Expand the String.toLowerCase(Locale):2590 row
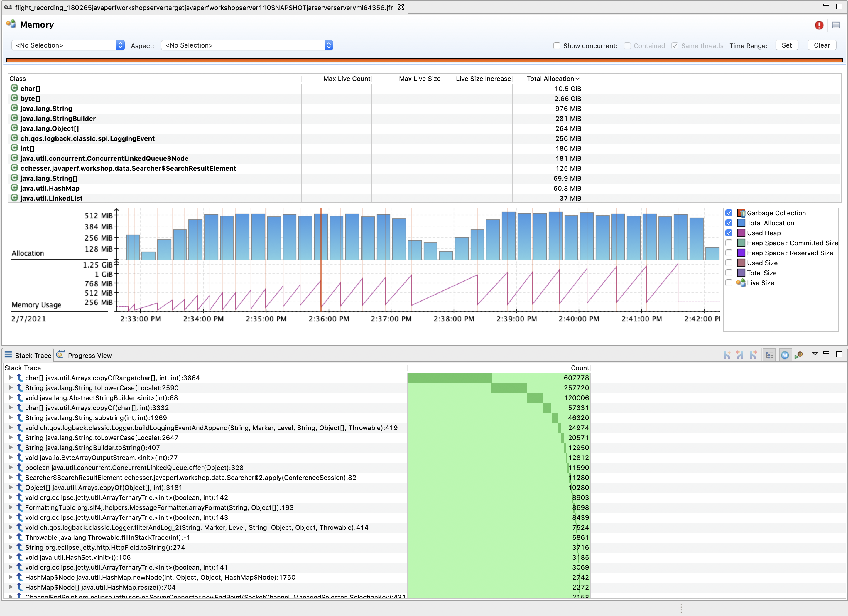This screenshot has width=848, height=616. tap(11, 387)
